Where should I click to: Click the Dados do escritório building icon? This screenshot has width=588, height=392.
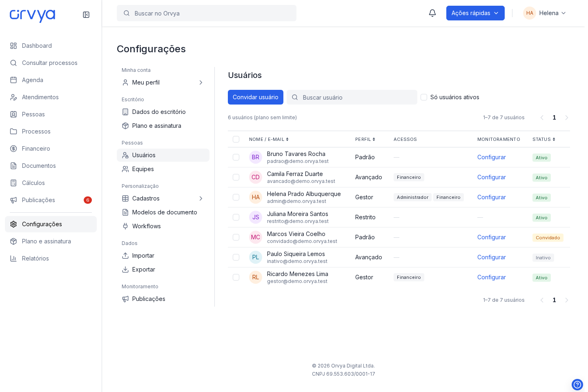[x=125, y=112]
